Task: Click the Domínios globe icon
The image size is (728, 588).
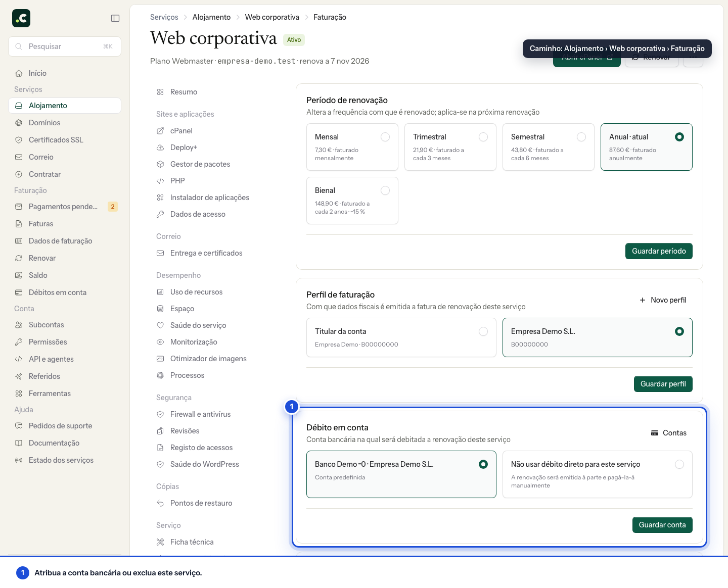Action: click(19, 123)
